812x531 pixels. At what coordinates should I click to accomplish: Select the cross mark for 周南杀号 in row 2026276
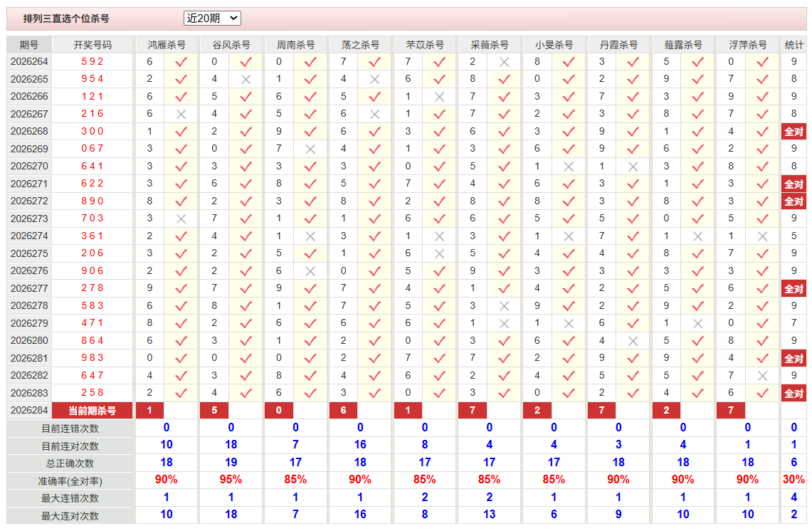[x=310, y=271]
